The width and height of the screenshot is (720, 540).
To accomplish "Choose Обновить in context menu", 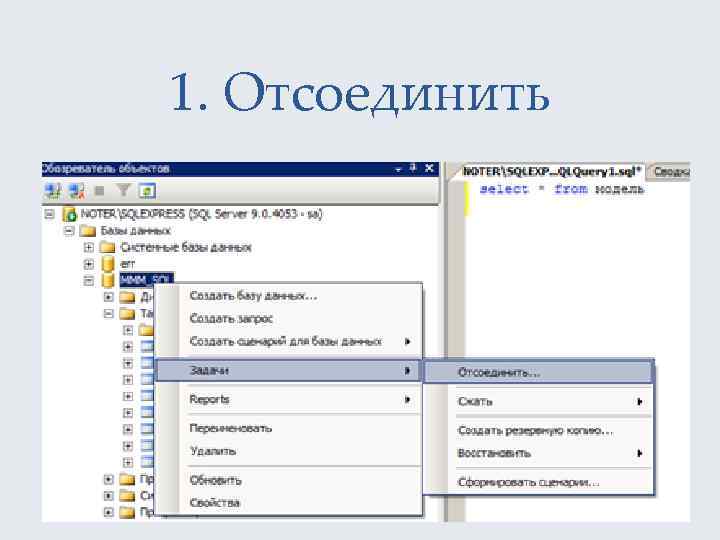I will (x=288, y=480).
